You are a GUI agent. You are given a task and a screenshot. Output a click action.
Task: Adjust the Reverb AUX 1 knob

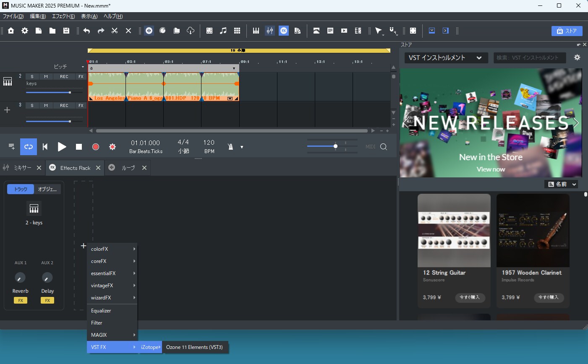point(20,278)
